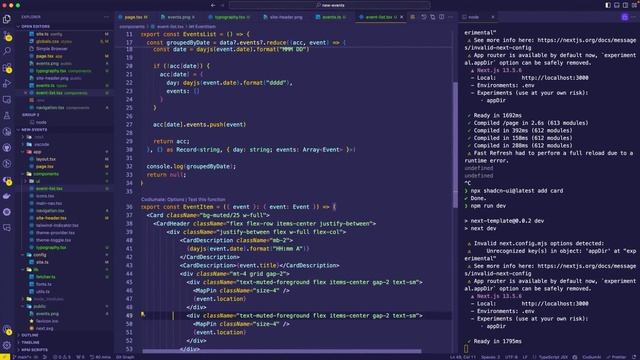The width and height of the screenshot is (640, 360).
Task: Open the Docker whale icon in activity bar
Action: (x=7, y=196)
